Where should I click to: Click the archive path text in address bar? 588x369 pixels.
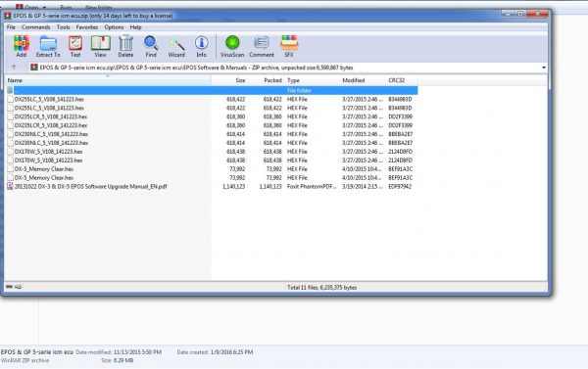[x=197, y=68]
